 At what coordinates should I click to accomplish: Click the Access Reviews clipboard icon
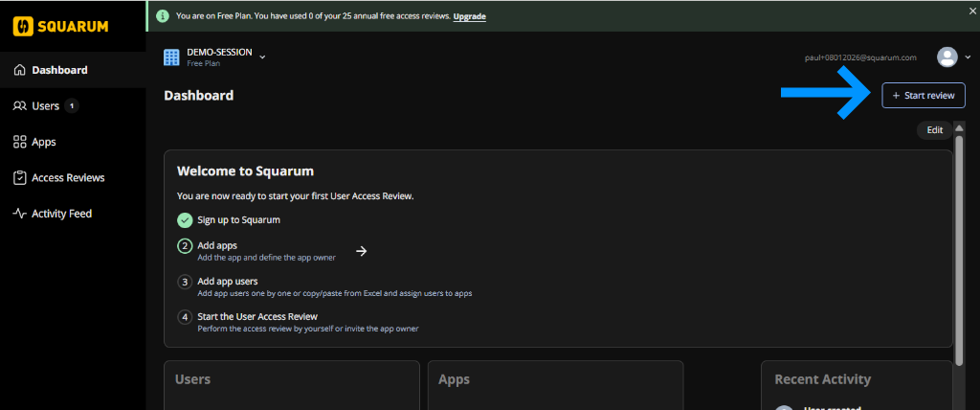tap(19, 178)
